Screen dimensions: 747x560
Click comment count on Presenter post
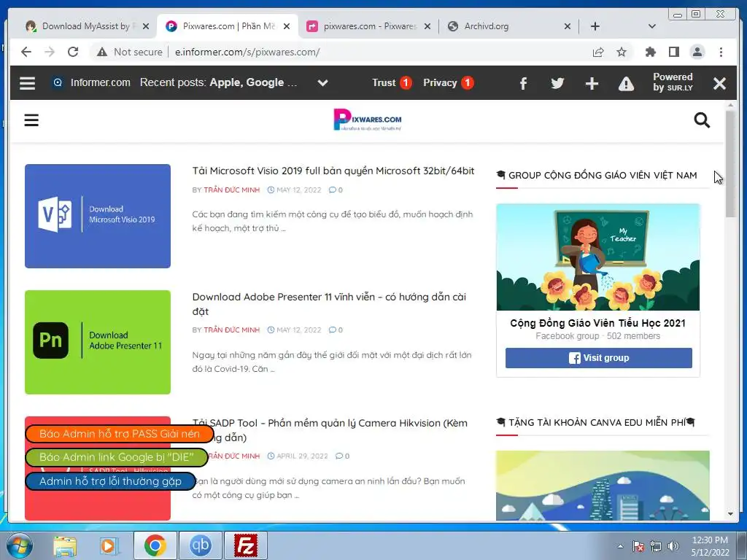(x=336, y=330)
